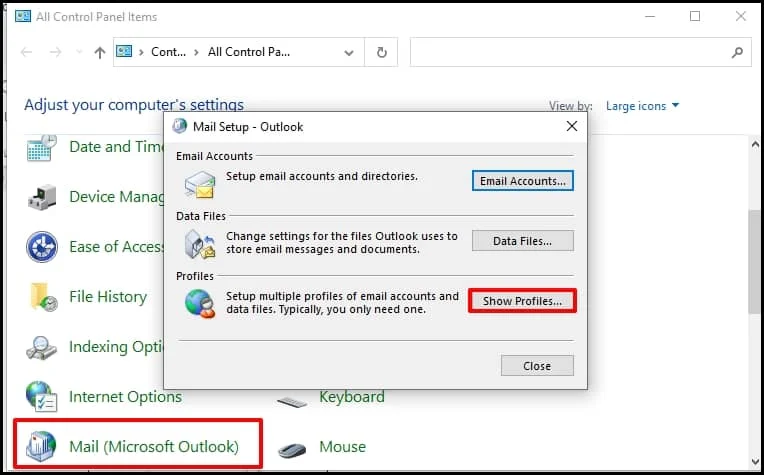The height and width of the screenshot is (475, 764).
Task: Select 'All Control Pa...' breadcrumb segment
Action: click(248, 52)
